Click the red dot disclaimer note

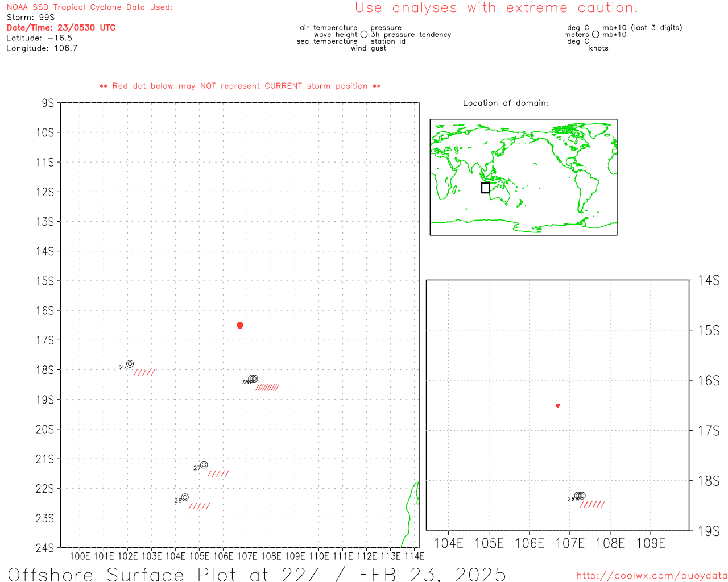[240, 86]
